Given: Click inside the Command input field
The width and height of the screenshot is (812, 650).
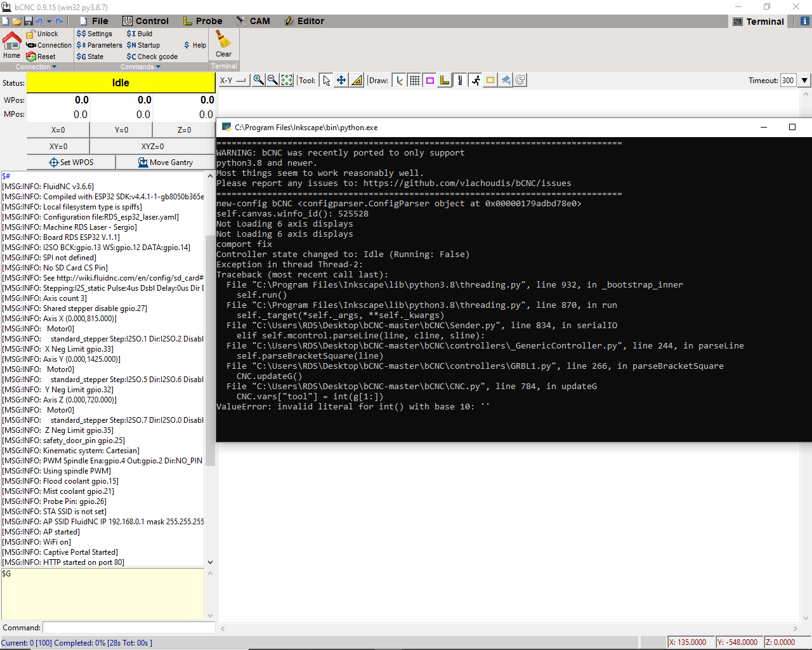Looking at the screenshot, I should (127, 627).
